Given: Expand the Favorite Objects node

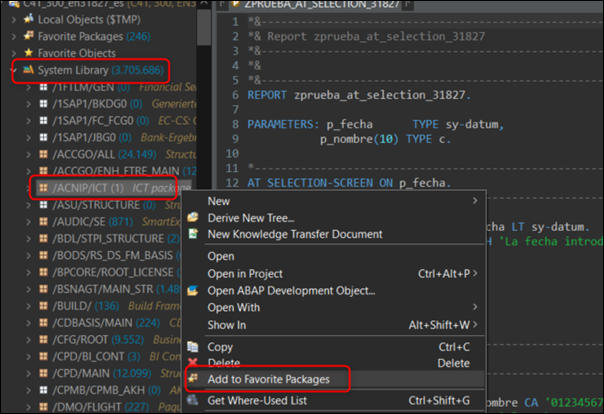Looking at the screenshot, I should 14,53.
